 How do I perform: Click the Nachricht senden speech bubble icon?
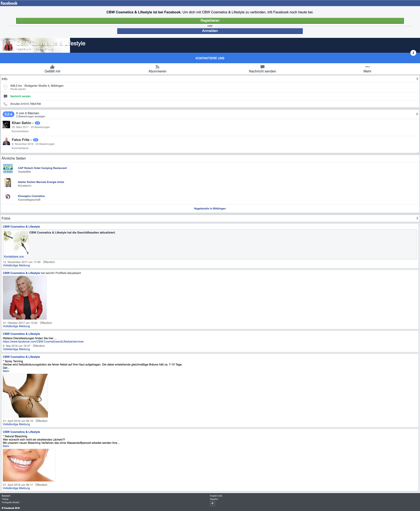click(262, 67)
